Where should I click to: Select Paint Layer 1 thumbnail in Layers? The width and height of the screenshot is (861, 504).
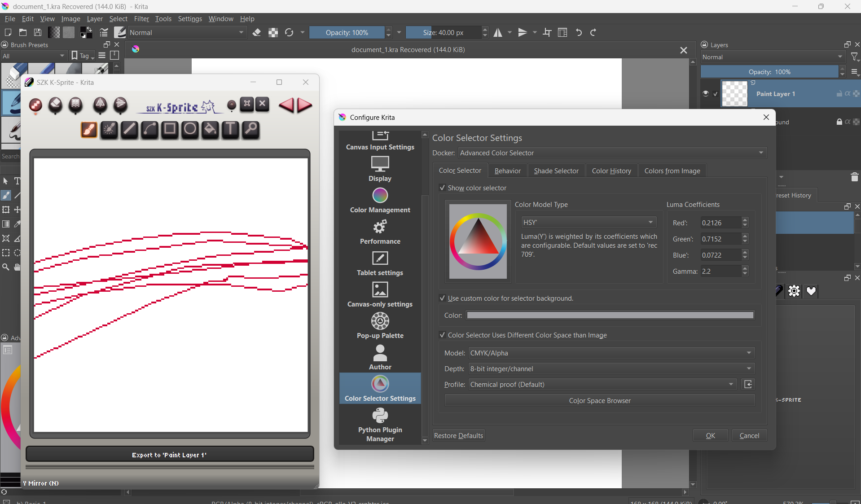[x=734, y=94]
